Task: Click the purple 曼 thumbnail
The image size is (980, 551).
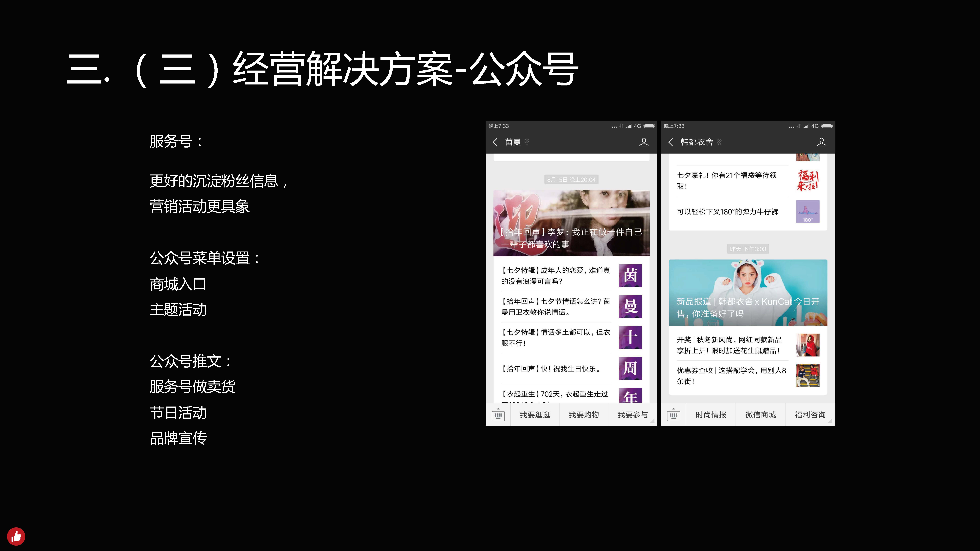Action: pos(630,306)
